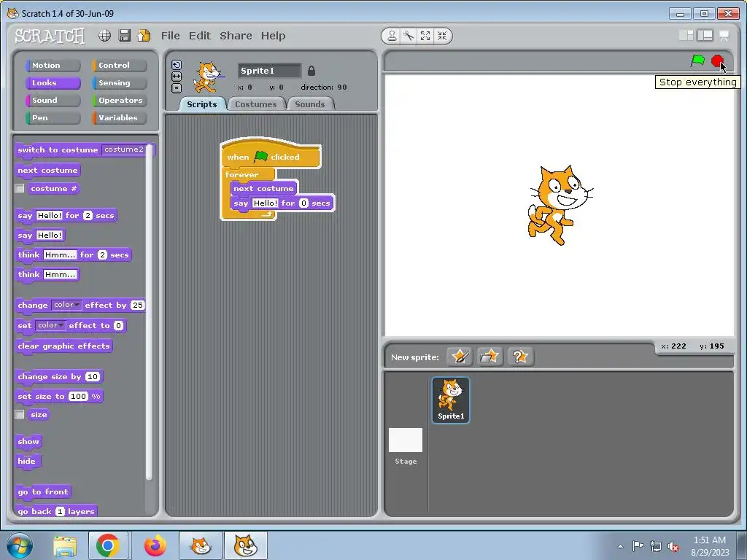Image resolution: width=747 pixels, height=560 pixels.
Task: Get surprise sprite button
Action: click(x=520, y=357)
